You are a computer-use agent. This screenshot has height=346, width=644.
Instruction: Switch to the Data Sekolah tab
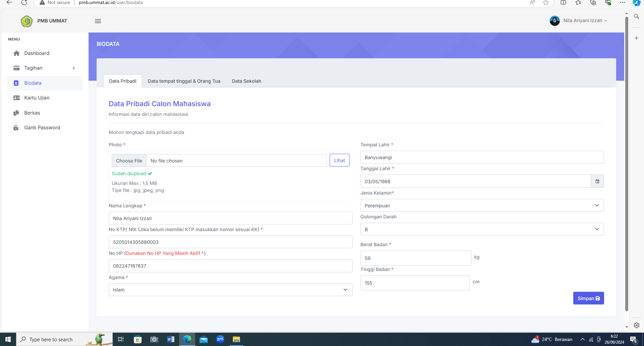246,81
